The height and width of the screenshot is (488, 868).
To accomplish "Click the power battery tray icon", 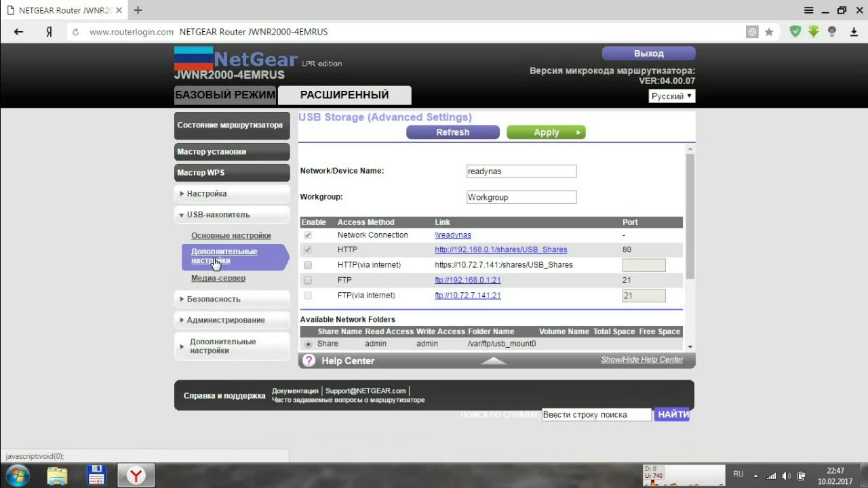I will (802, 475).
